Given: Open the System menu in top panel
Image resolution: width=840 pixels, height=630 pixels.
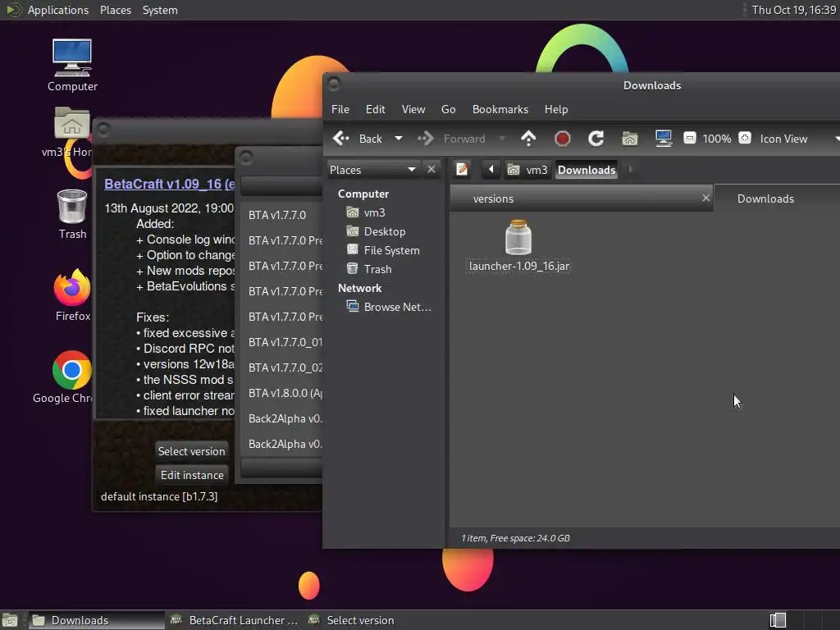Looking at the screenshot, I should [160, 10].
